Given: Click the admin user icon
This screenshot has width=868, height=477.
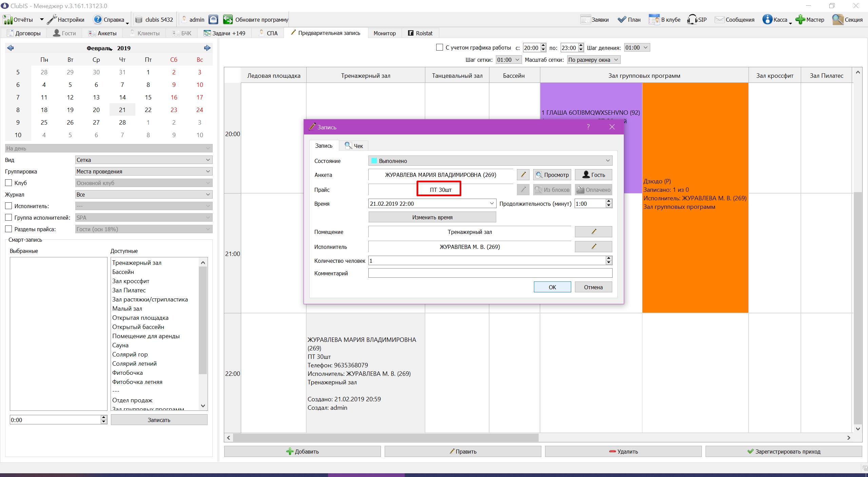Looking at the screenshot, I should 184,19.
